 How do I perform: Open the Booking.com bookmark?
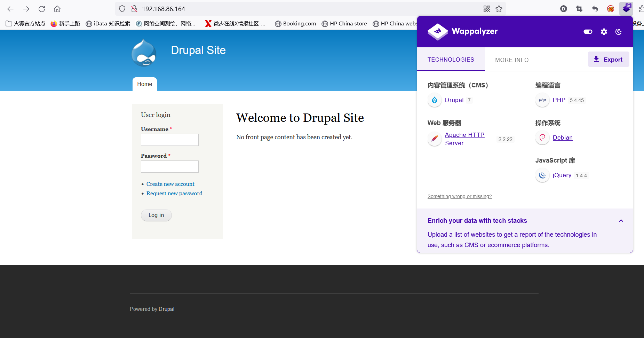coord(295,23)
